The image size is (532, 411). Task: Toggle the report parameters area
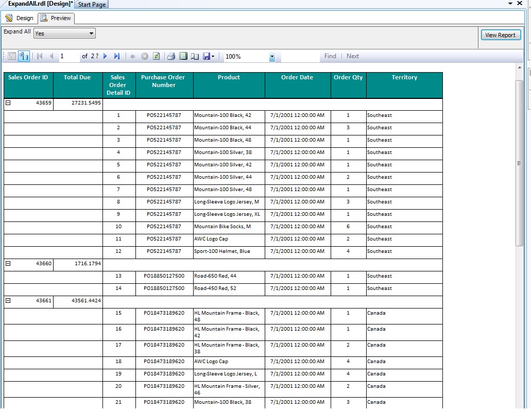(x=23, y=56)
